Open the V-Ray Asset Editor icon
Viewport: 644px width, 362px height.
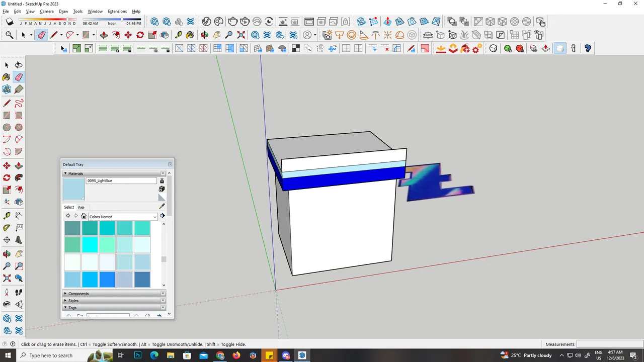point(206,22)
